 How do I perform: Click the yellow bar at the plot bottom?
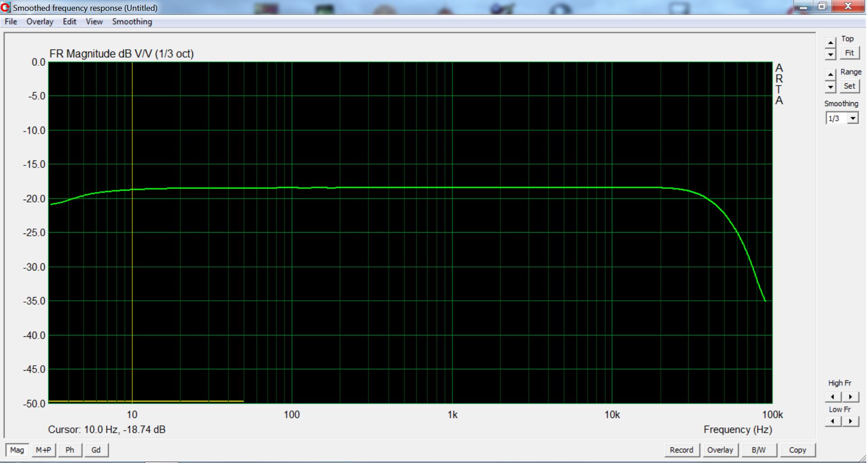click(x=146, y=401)
